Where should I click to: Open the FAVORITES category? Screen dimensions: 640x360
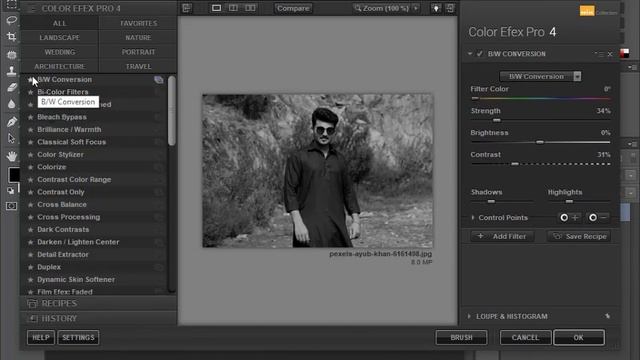point(138,23)
